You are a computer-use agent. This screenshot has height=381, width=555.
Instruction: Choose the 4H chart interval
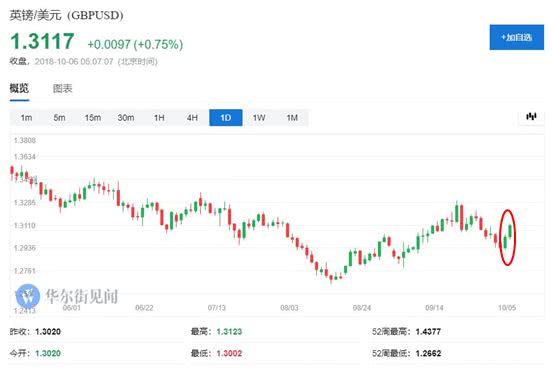(x=192, y=118)
